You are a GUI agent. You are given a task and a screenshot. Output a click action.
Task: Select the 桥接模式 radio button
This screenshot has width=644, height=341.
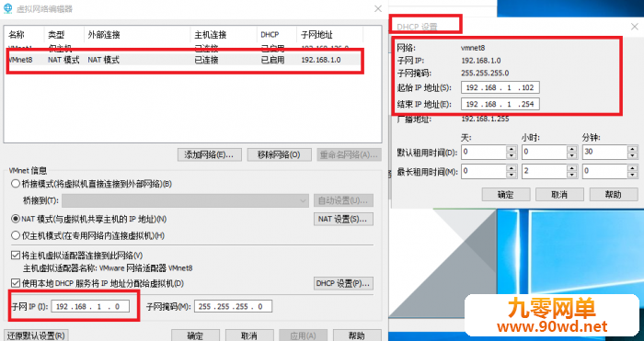[x=16, y=184]
